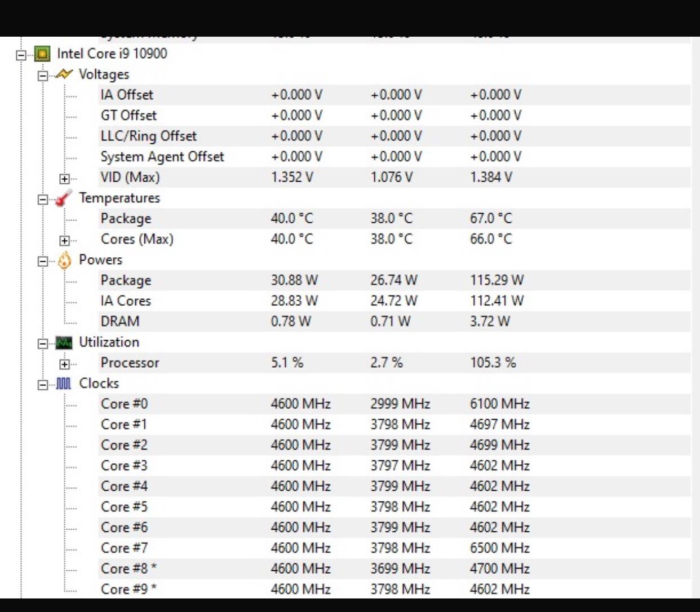
Task: Select the Processor label
Action: 130,363
